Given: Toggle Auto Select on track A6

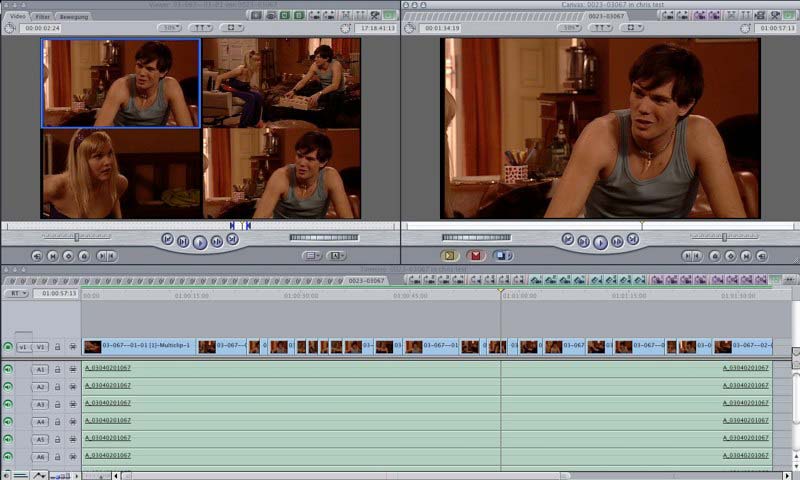Looking at the screenshot, I should [x=73, y=457].
